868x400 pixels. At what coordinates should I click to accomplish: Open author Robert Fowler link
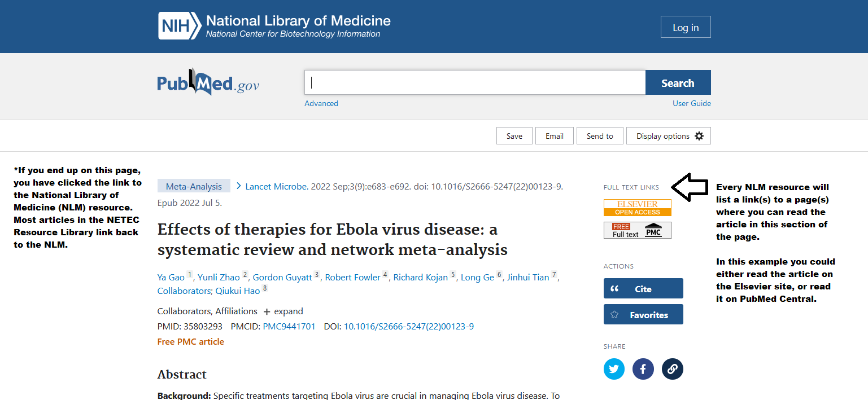pos(353,277)
